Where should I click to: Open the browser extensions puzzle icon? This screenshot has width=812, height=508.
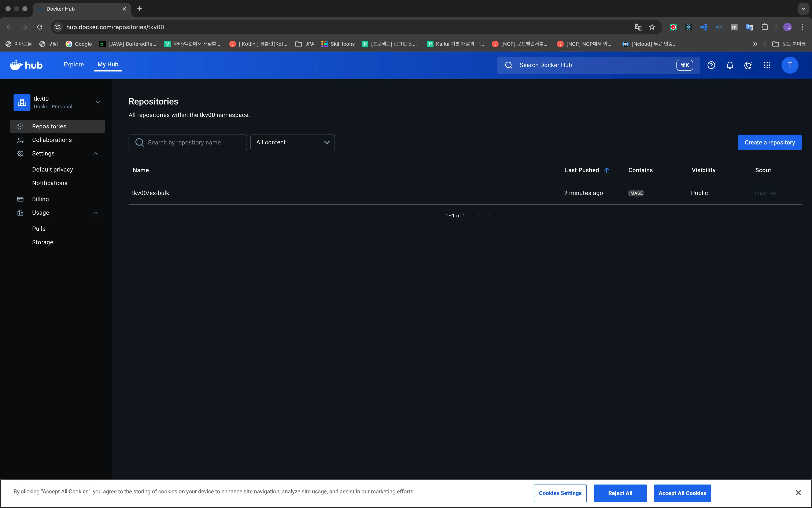point(765,27)
